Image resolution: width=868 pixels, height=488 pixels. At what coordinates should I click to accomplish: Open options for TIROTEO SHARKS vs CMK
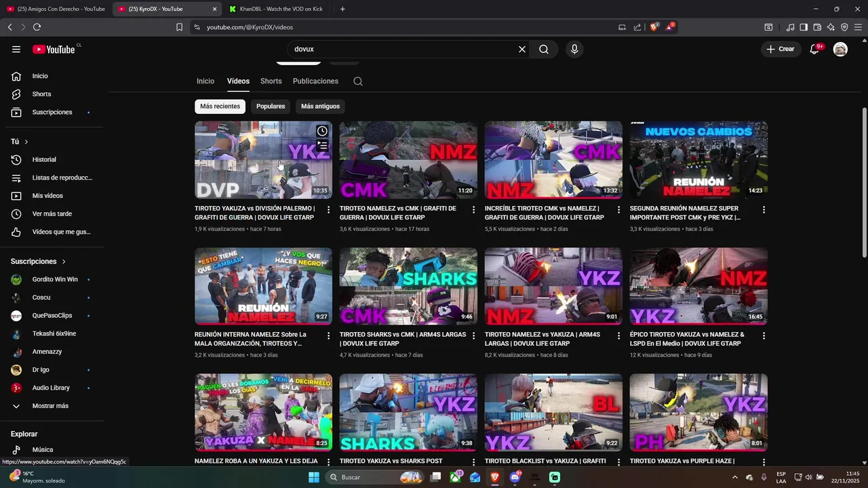coord(473,336)
